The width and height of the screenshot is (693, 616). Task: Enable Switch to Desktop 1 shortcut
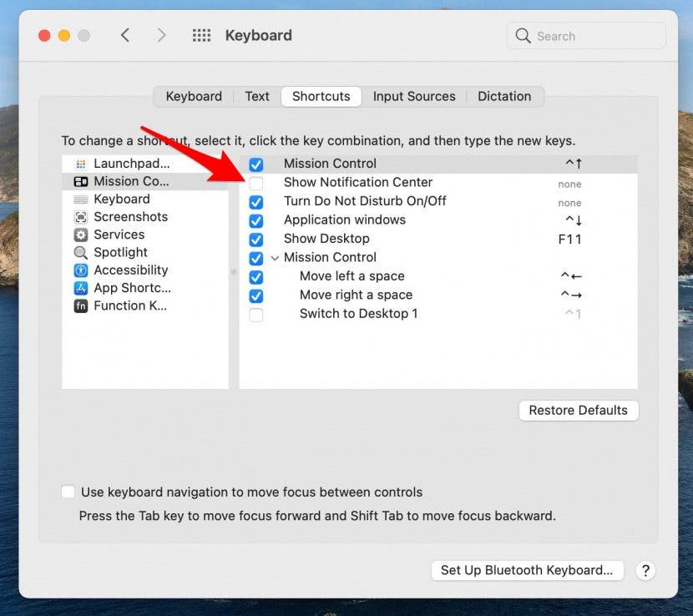coord(256,314)
